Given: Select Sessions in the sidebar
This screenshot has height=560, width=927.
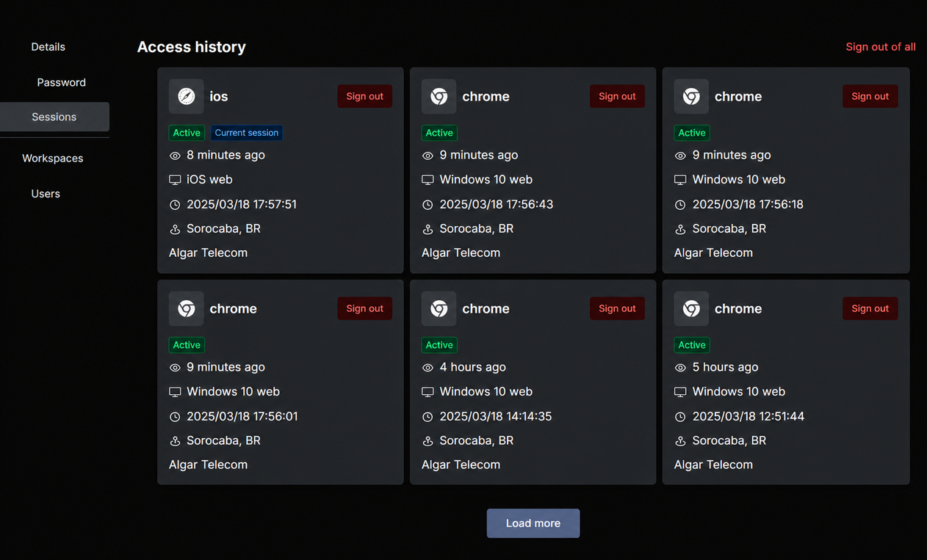Looking at the screenshot, I should click(x=54, y=117).
